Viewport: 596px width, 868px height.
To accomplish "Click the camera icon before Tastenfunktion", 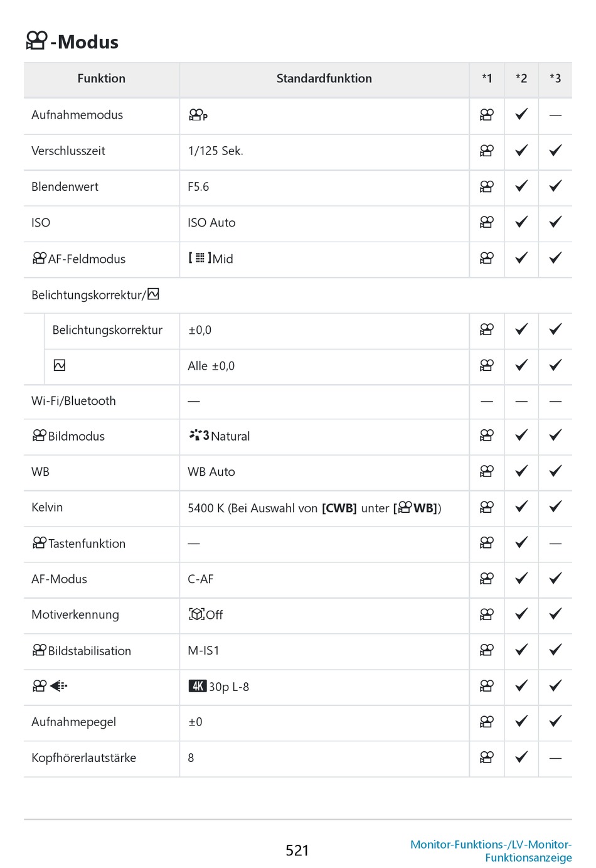I will point(40,543).
